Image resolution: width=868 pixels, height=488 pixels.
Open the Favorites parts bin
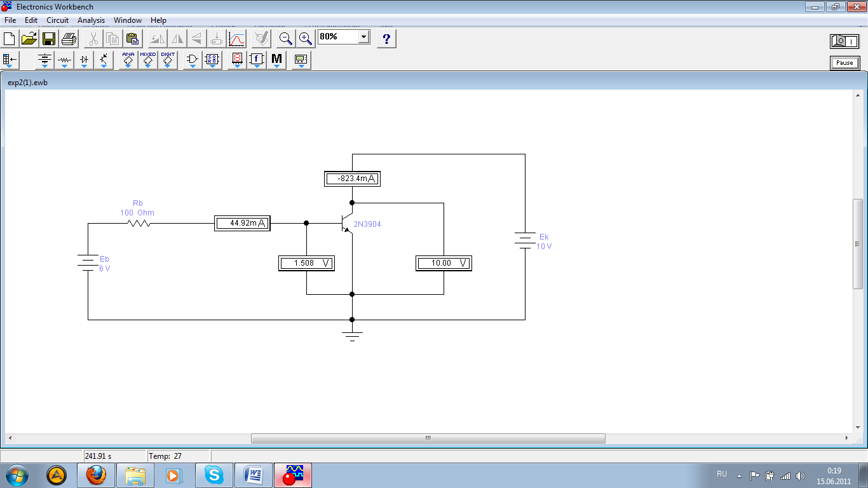click(11, 61)
